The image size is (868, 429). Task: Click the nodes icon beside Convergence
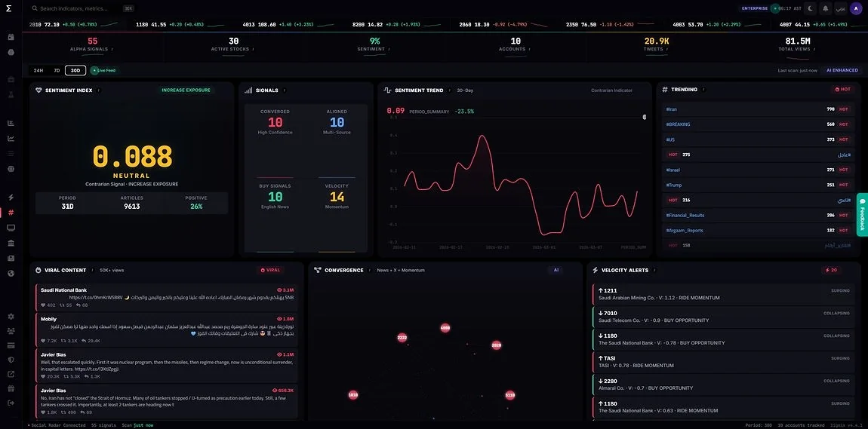[317, 271]
